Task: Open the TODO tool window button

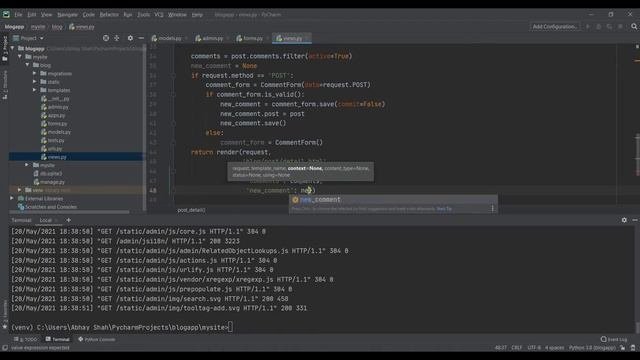Action: coord(25,340)
